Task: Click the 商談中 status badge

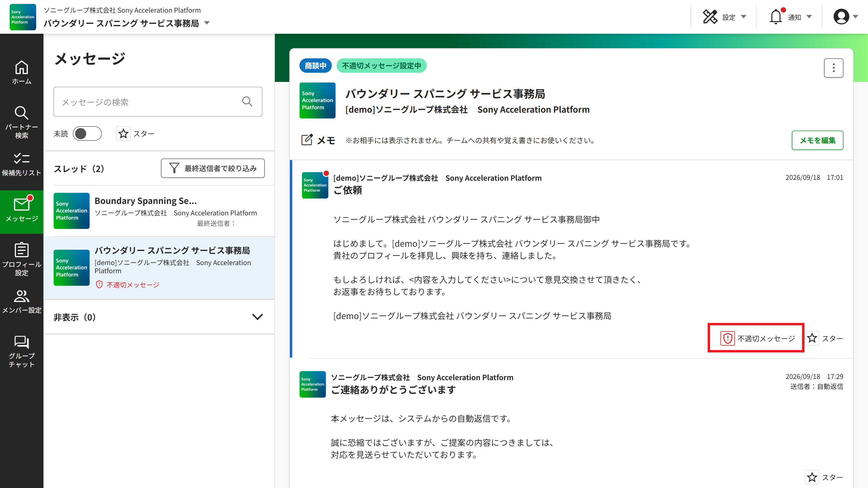Action: [315, 65]
